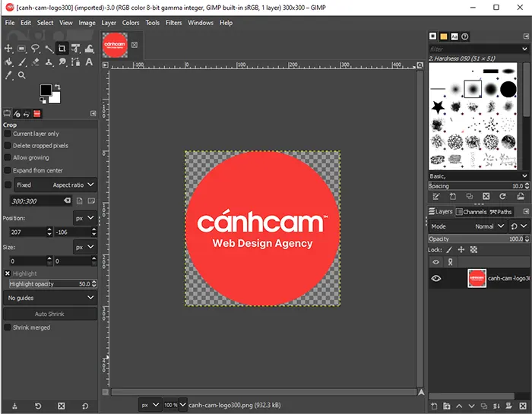
Task: Select the Paintbrush tool
Action: tap(22, 62)
